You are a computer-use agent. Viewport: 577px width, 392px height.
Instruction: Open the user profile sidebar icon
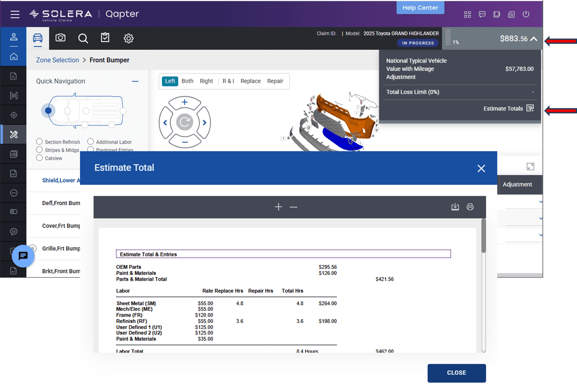tap(14, 37)
